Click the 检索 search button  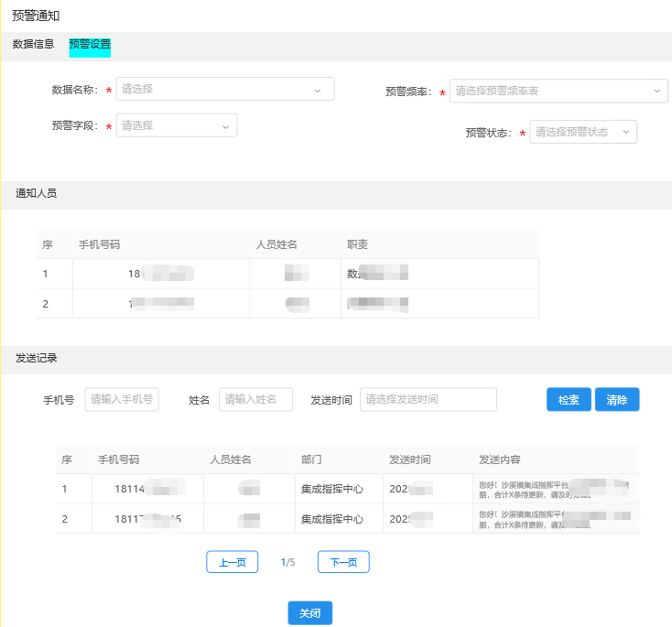tap(569, 400)
